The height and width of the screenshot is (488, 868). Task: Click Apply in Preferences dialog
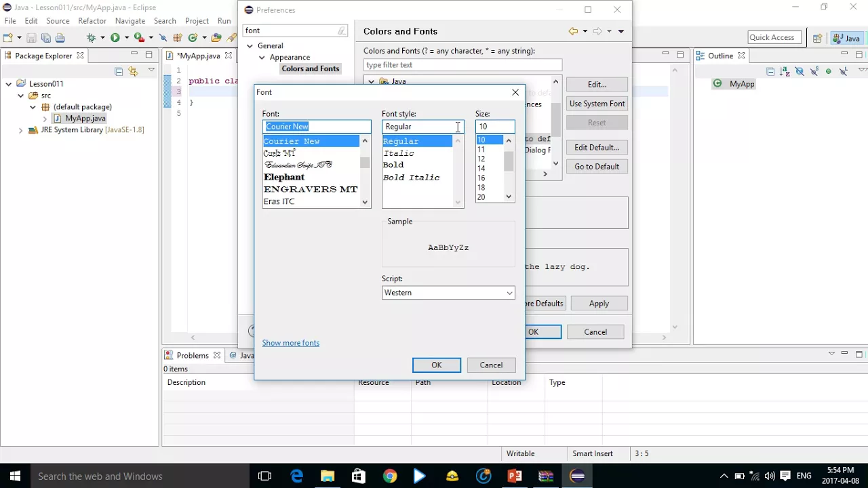point(599,304)
